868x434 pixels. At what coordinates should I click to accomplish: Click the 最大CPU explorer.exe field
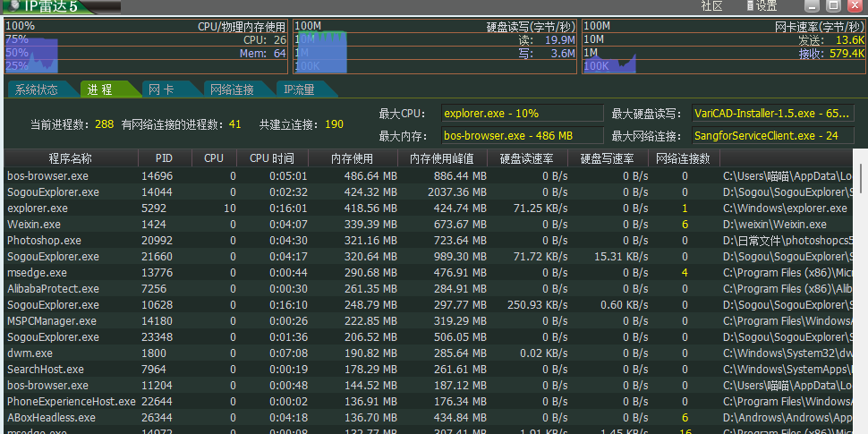click(523, 114)
